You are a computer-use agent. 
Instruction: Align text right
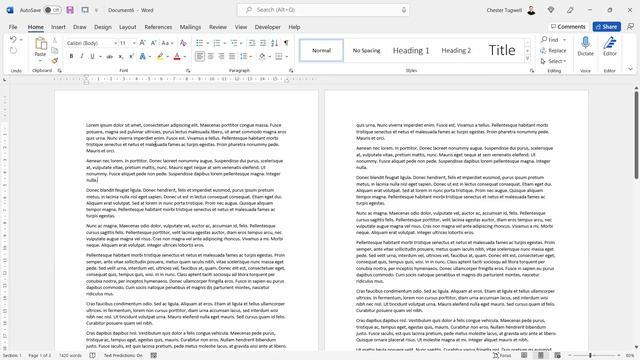[221, 56]
